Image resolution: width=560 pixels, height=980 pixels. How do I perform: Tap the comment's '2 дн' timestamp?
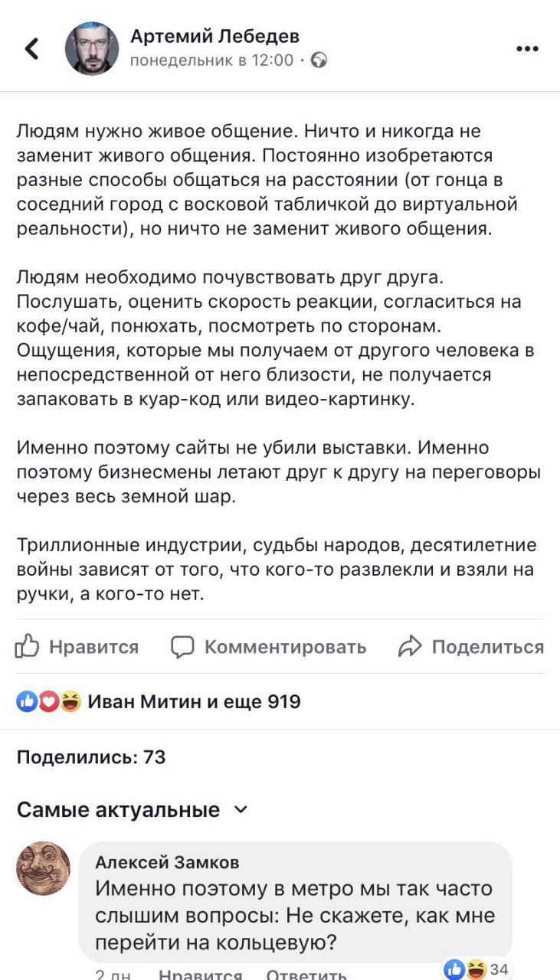click(x=112, y=975)
